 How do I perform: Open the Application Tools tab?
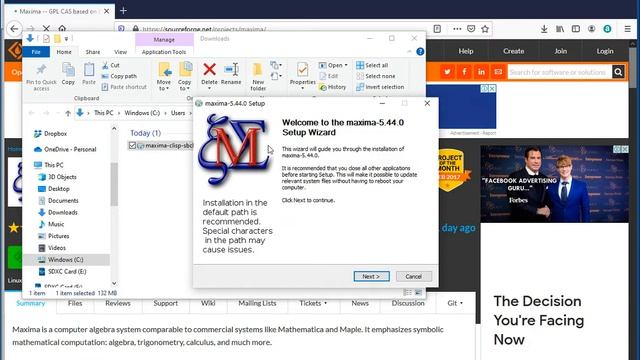(164, 52)
